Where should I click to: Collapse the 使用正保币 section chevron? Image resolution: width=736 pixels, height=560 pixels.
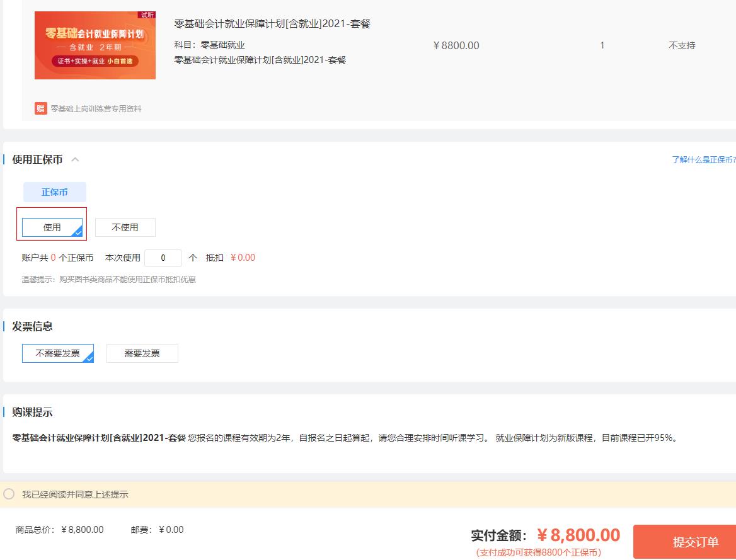click(76, 160)
